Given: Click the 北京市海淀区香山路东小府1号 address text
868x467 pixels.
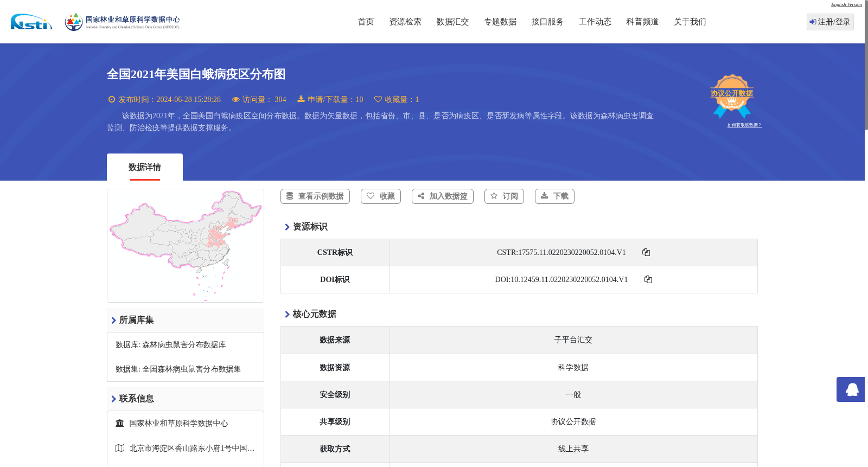Looking at the screenshot, I should coord(192,448).
